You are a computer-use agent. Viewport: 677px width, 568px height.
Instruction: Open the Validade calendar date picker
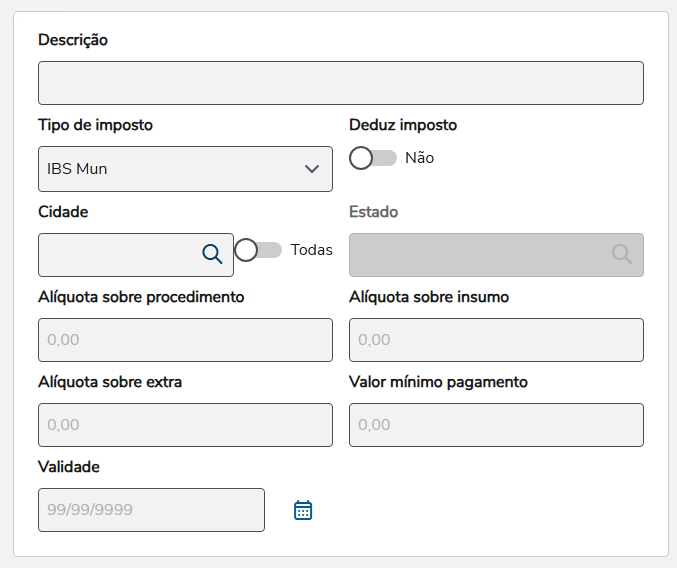303,510
